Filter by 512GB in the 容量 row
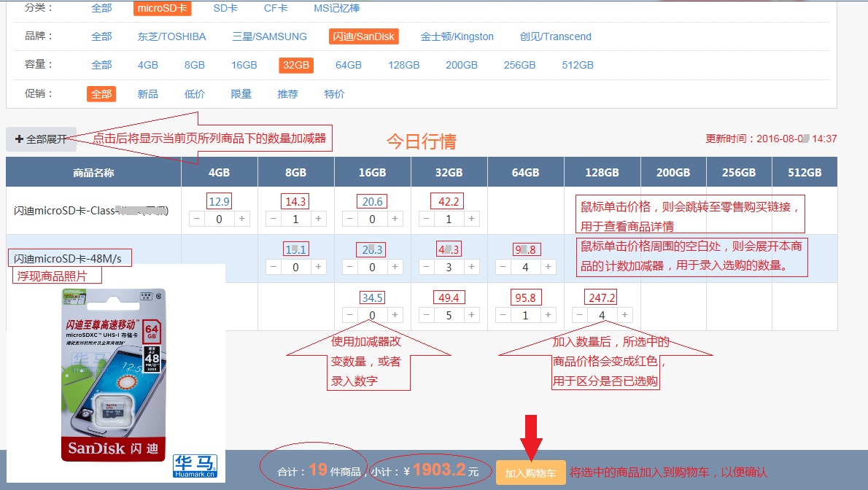This screenshot has height=490, width=868. 578,65
